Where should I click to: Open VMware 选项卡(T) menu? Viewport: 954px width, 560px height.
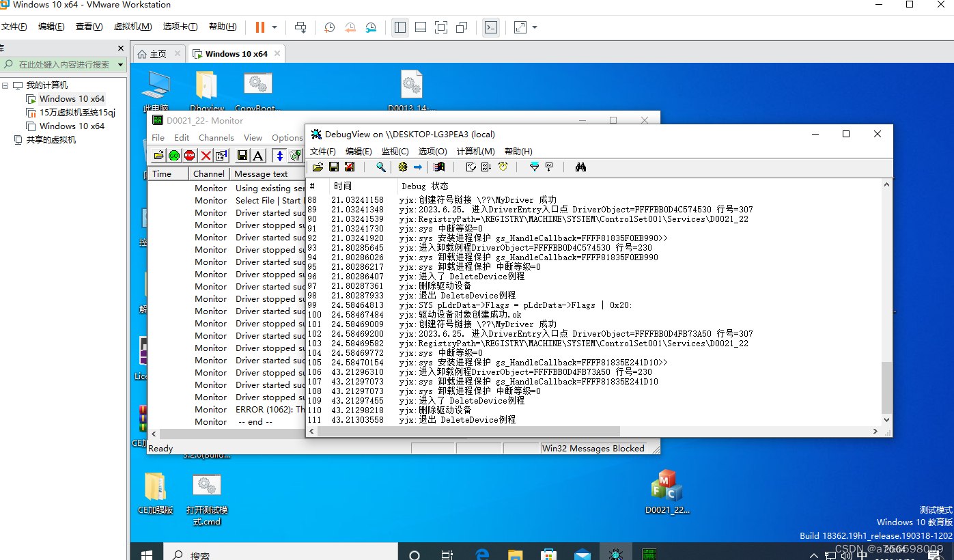[x=180, y=27]
